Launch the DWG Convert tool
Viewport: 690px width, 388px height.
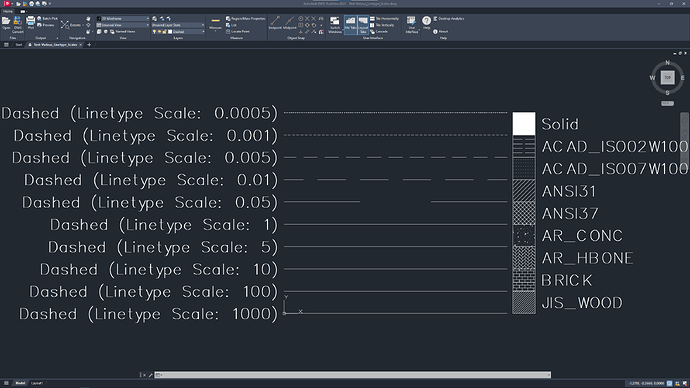tap(18, 24)
